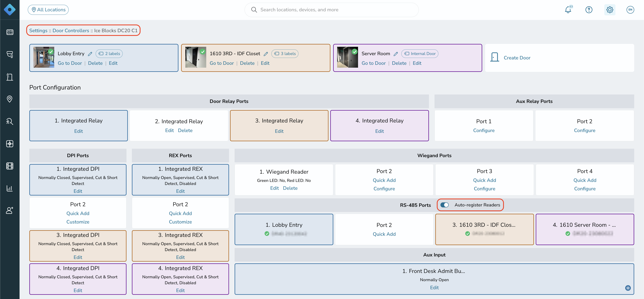Open the map pin locations icon in sidebar
This screenshot has width=644, height=299.
[10, 99]
